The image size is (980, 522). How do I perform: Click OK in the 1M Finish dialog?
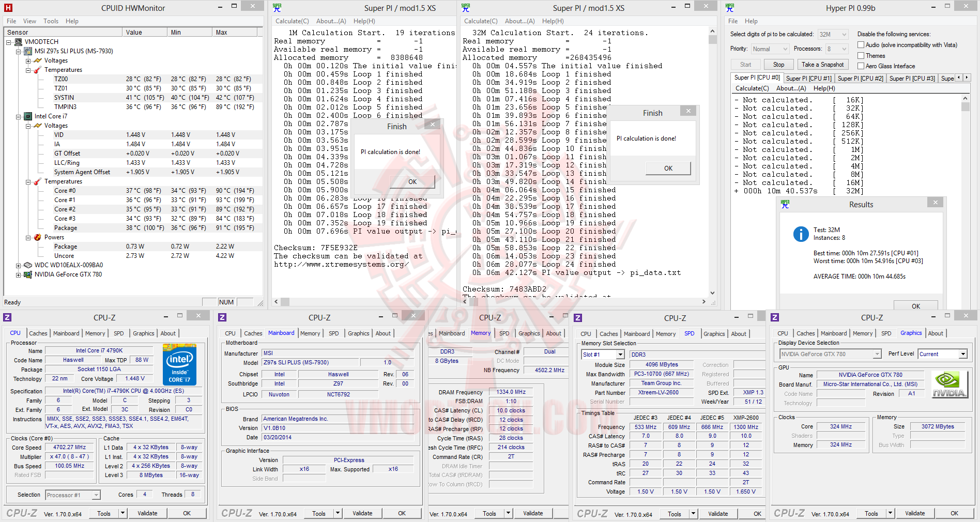(412, 182)
